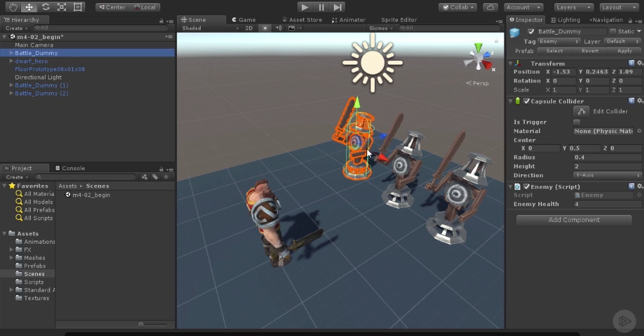Toggle the Static checkbox

coord(613,31)
